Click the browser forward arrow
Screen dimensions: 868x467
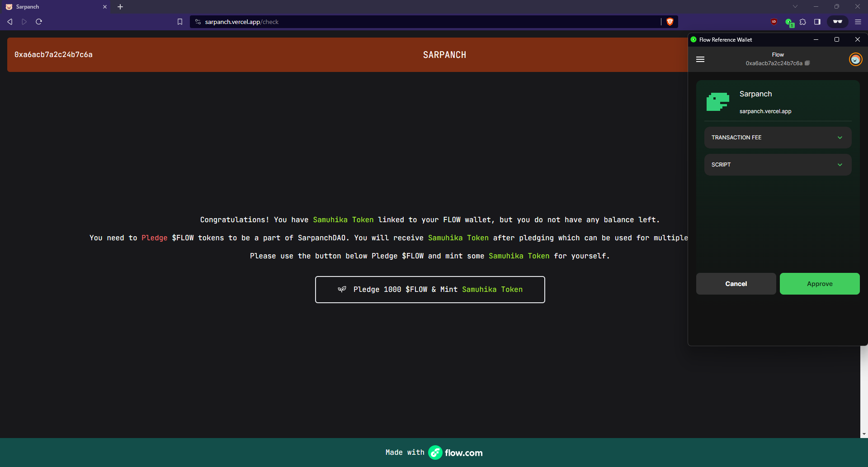24,22
